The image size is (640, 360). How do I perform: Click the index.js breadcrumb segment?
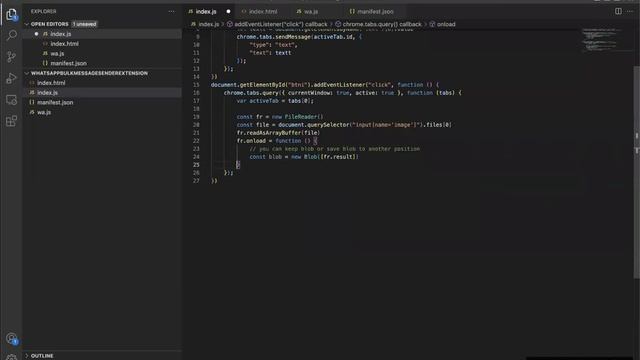pyautogui.click(x=205, y=24)
